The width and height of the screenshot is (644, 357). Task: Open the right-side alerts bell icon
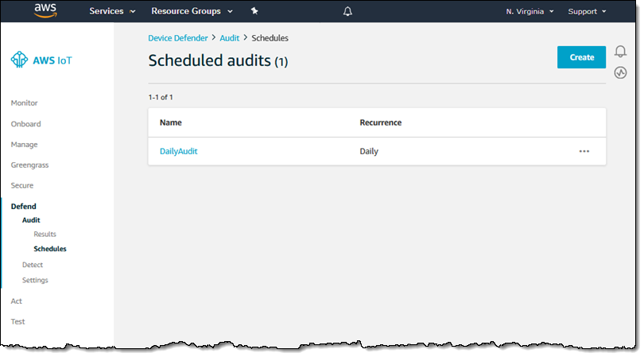coord(620,52)
